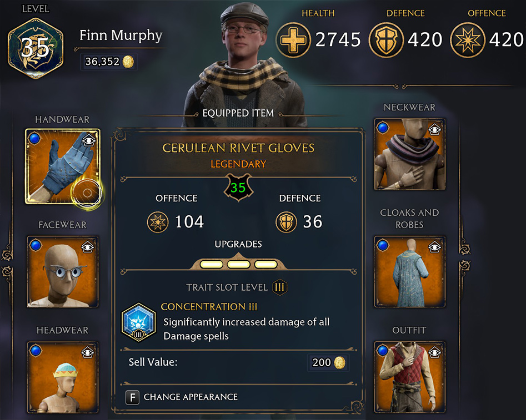Viewport: 526px width, 420px height.
Task: Toggle the Facewear eye visibility icon
Action: (x=88, y=247)
